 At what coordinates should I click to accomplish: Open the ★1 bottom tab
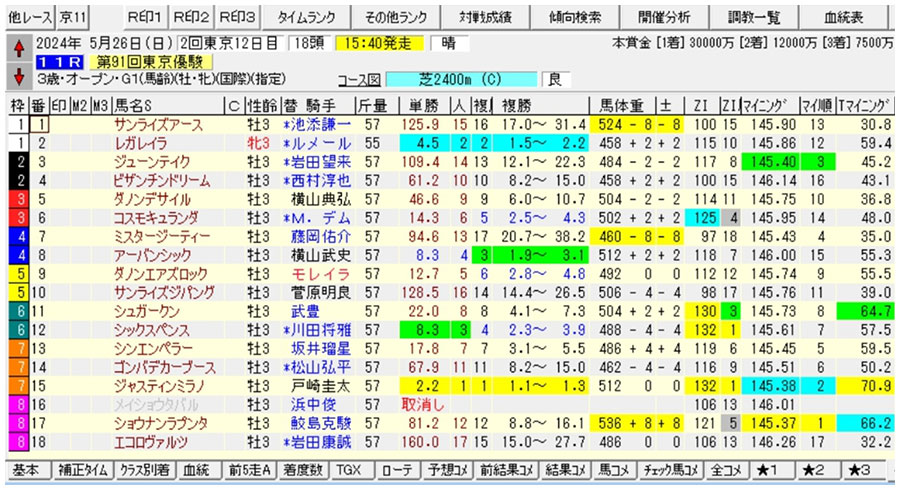pyautogui.click(x=771, y=470)
